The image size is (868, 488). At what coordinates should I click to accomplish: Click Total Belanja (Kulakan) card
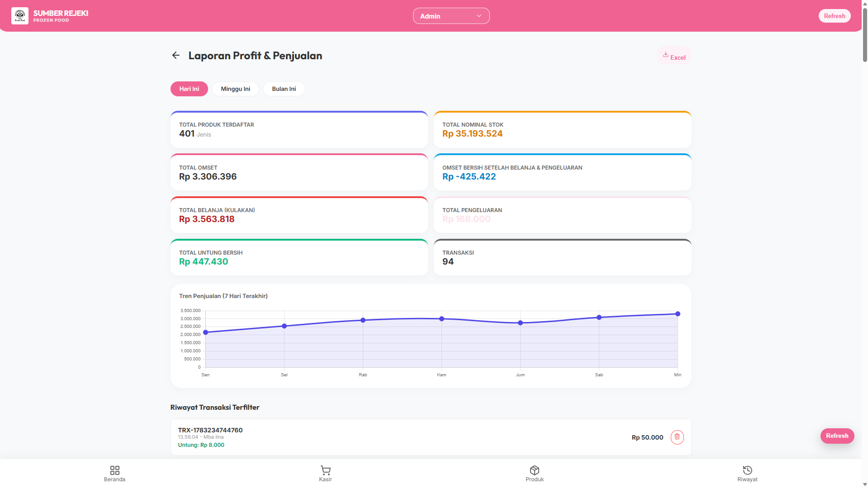(299, 214)
